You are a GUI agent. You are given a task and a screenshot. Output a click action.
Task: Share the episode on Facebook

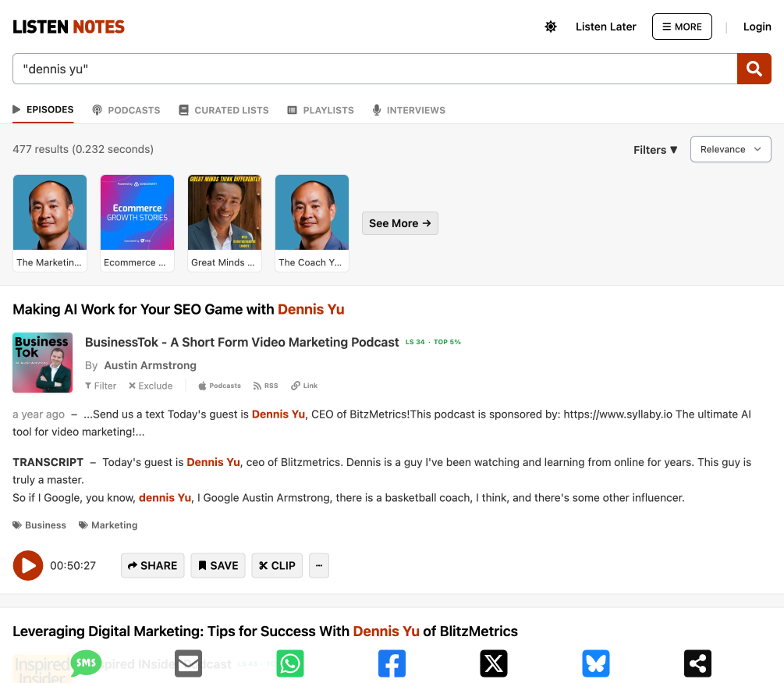pos(392,663)
